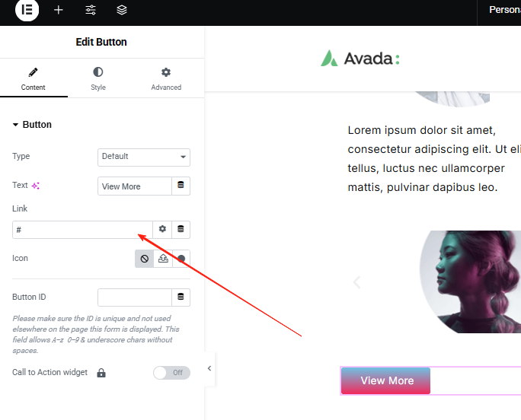The image size is (521, 420).
Task: Open the Type dropdown showing Default
Action: 144,157
